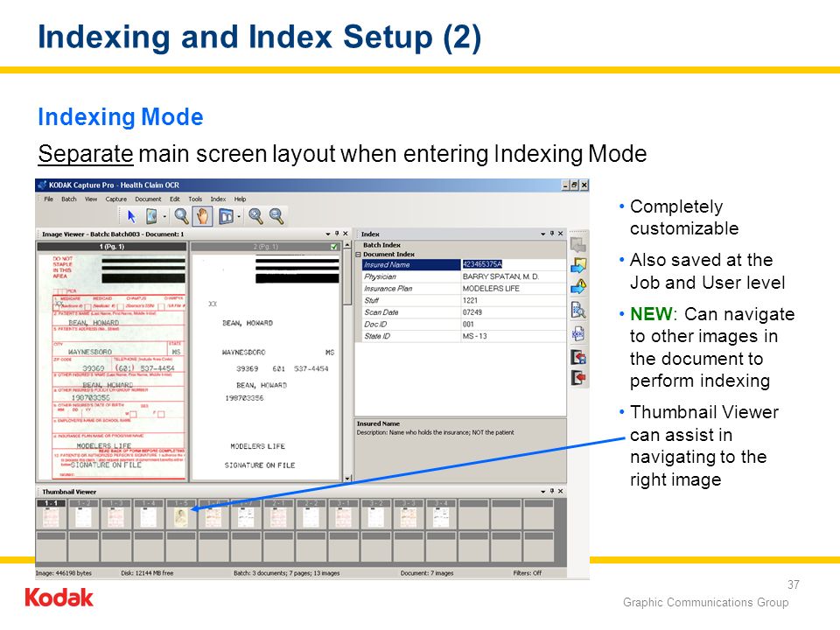
Task: Pin the Thumbnail Viewer panel
Action: click(x=552, y=491)
